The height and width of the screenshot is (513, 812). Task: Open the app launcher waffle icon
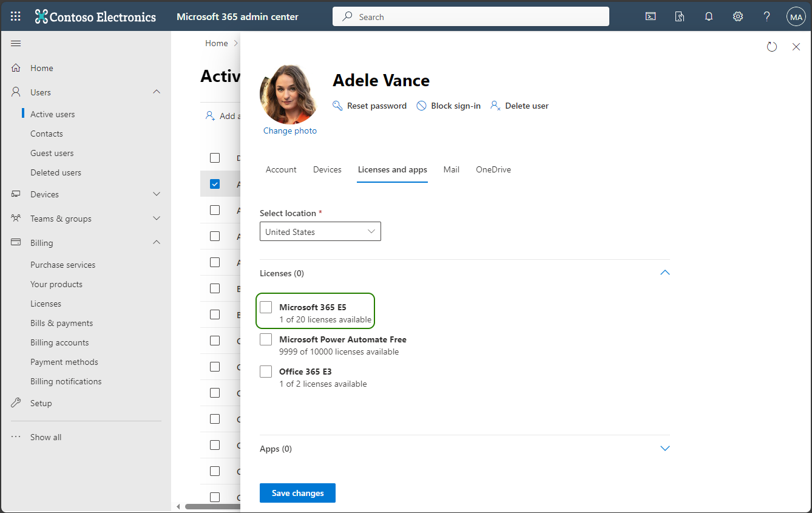pos(16,16)
